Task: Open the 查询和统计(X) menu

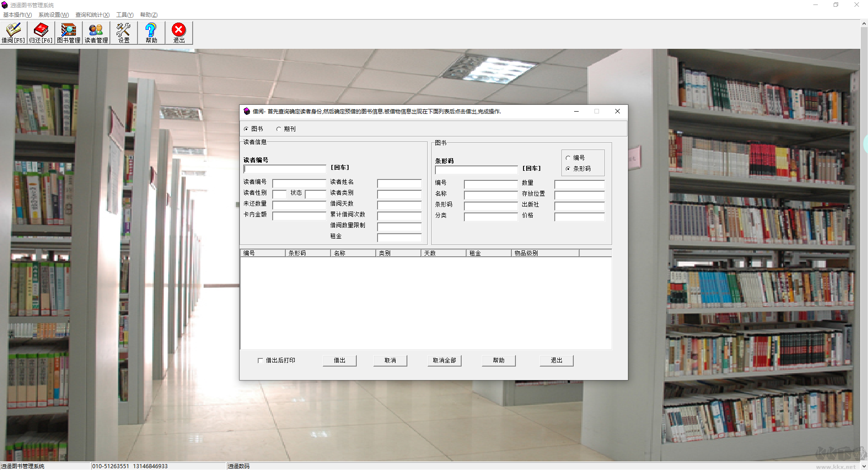Action: point(92,15)
